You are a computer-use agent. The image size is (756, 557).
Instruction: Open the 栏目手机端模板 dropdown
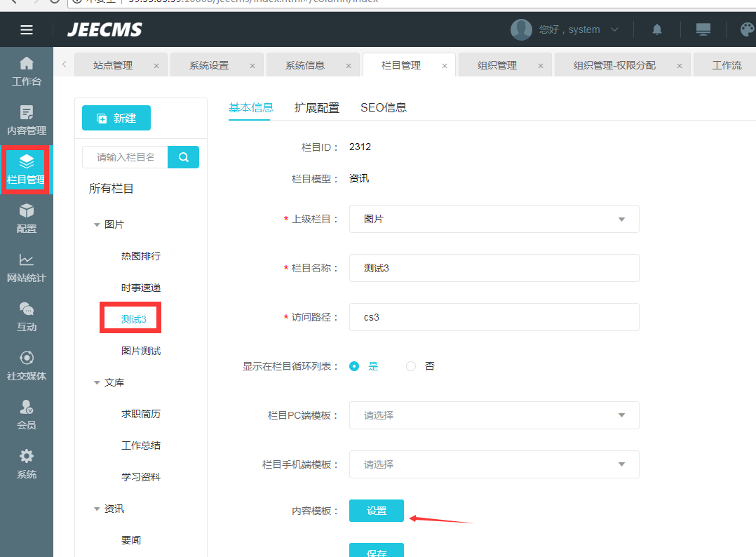(494, 464)
